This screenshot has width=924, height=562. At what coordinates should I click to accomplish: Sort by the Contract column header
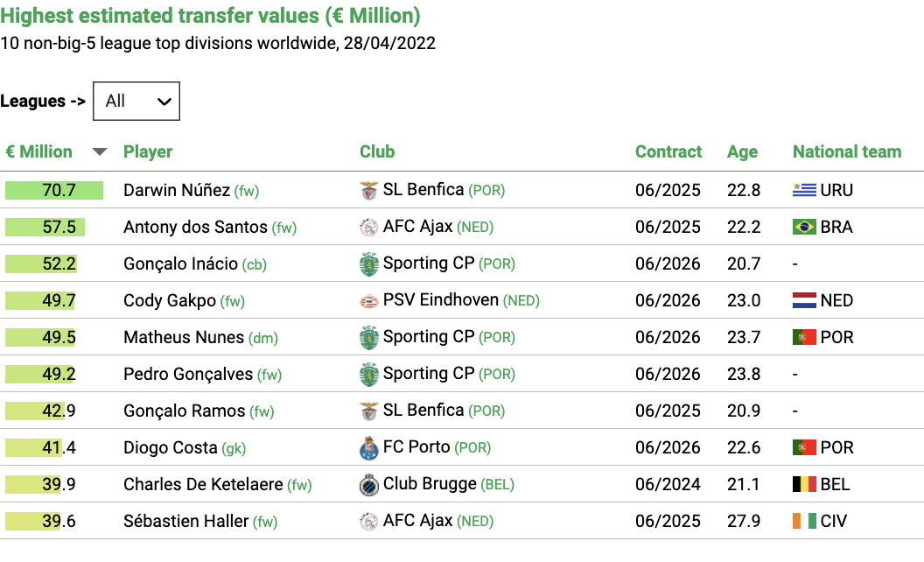(x=668, y=151)
